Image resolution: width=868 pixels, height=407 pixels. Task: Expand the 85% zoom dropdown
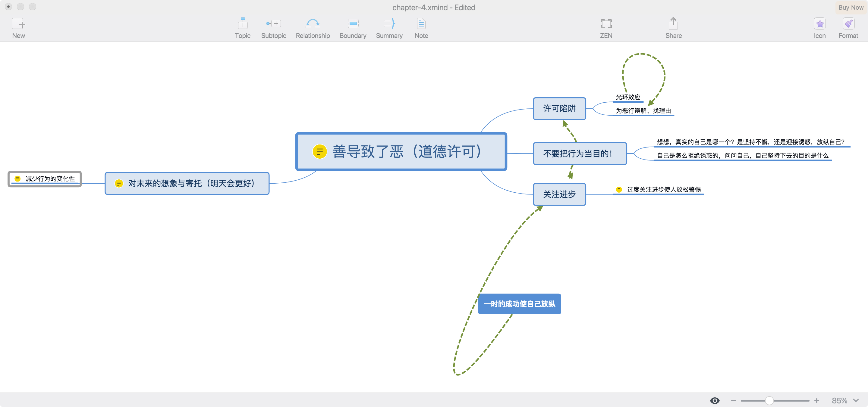pos(856,401)
